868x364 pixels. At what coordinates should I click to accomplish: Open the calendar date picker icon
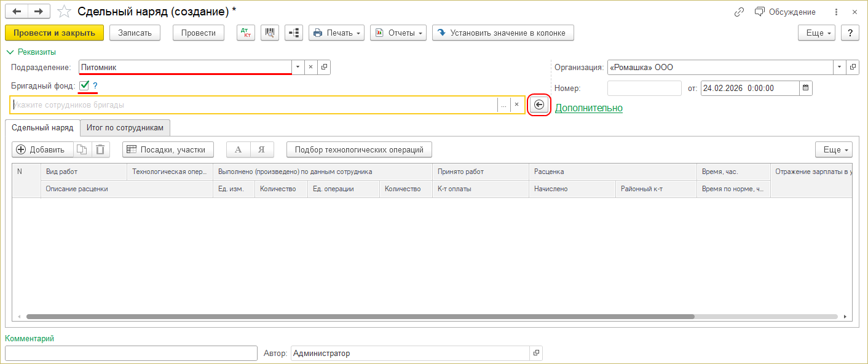806,88
